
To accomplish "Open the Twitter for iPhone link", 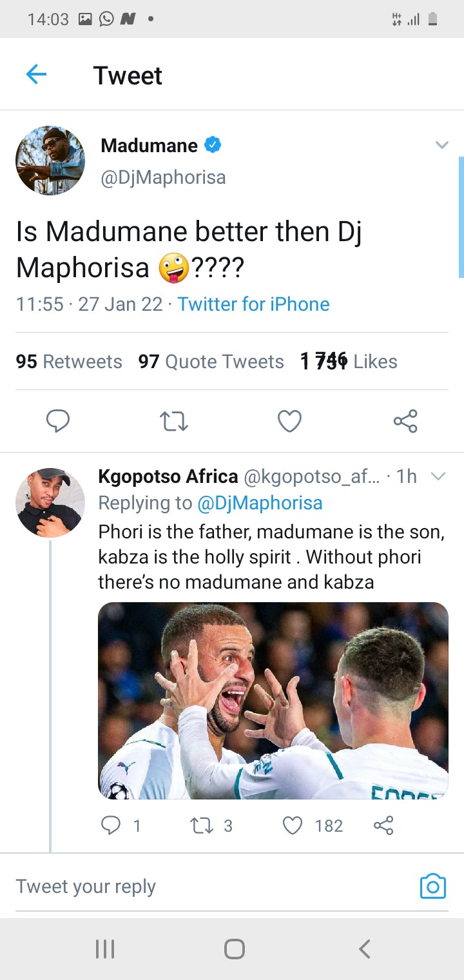I will (x=253, y=304).
